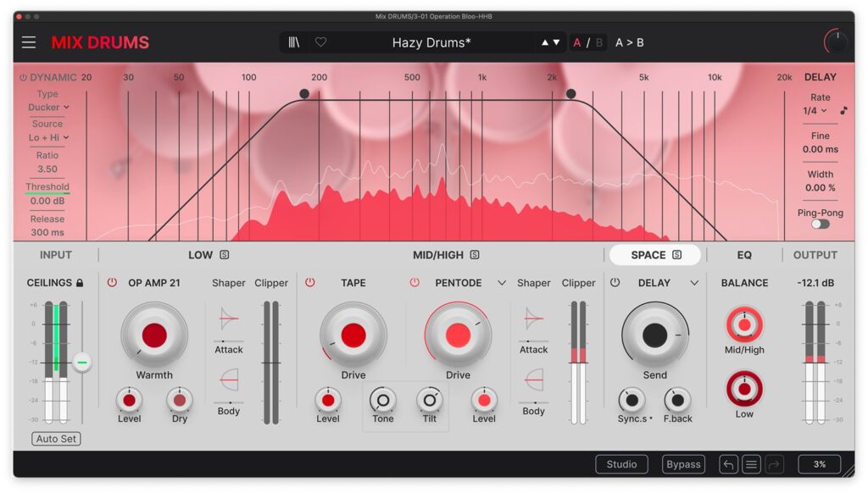Toggle the DYNAMIC section power
The image size is (868, 493).
point(23,77)
